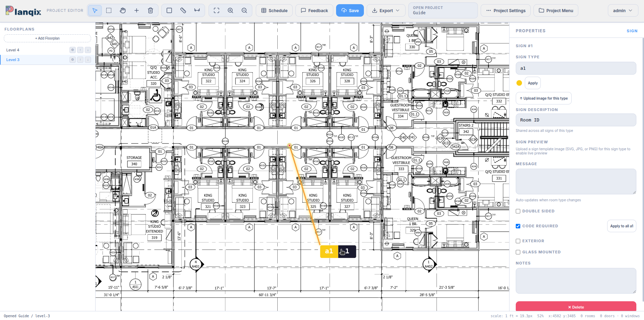Click the 'Opened Guide / level-3' status text
The width and height of the screenshot is (644, 320).
(27, 316)
